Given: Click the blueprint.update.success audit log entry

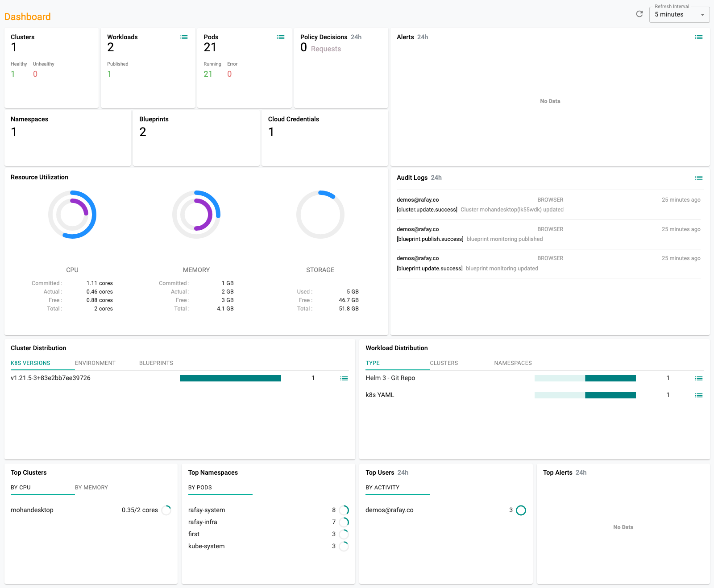Looking at the screenshot, I should [548, 263].
